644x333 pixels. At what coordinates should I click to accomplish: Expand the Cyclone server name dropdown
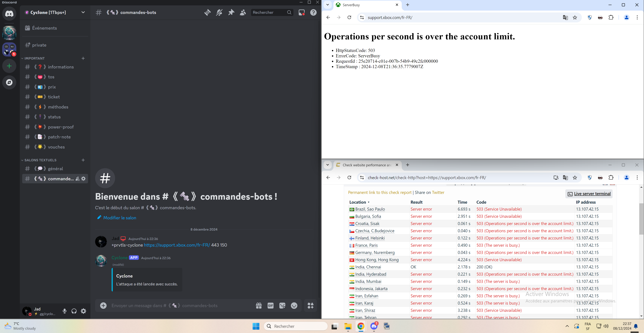83,12
